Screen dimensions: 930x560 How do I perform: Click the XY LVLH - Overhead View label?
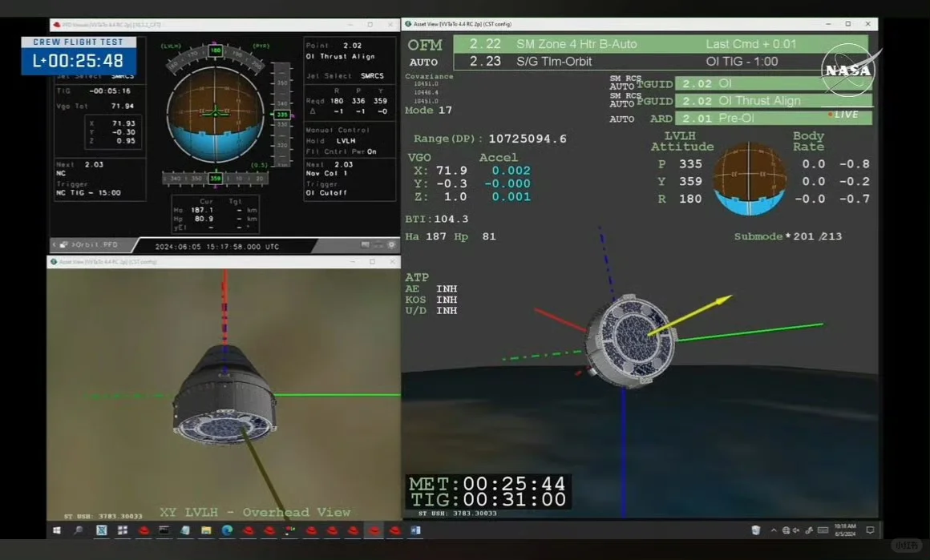[x=255, y=512]
